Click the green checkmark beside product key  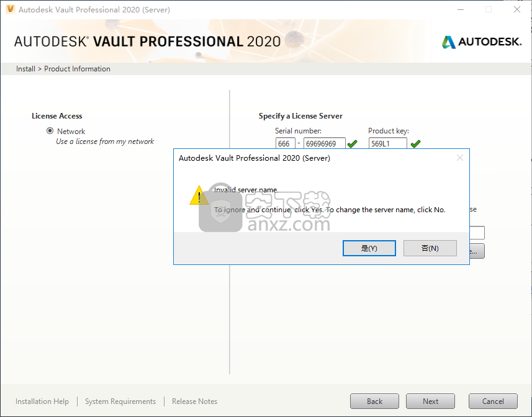[x=415, y=144]
